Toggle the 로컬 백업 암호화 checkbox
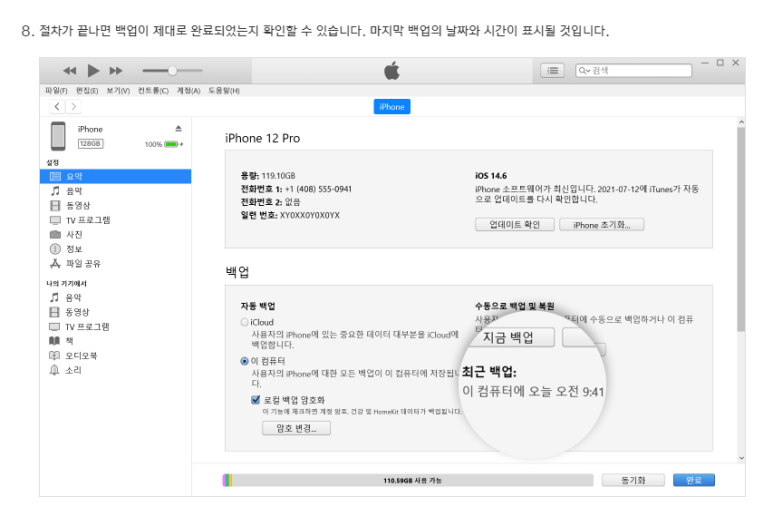The width and height of the screenshot is (773, 526). point(255,399)
